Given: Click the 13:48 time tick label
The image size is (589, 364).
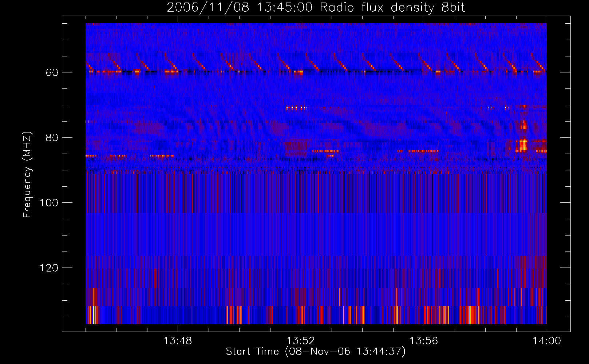Looking at the screenshot, I should pos(178,341).
